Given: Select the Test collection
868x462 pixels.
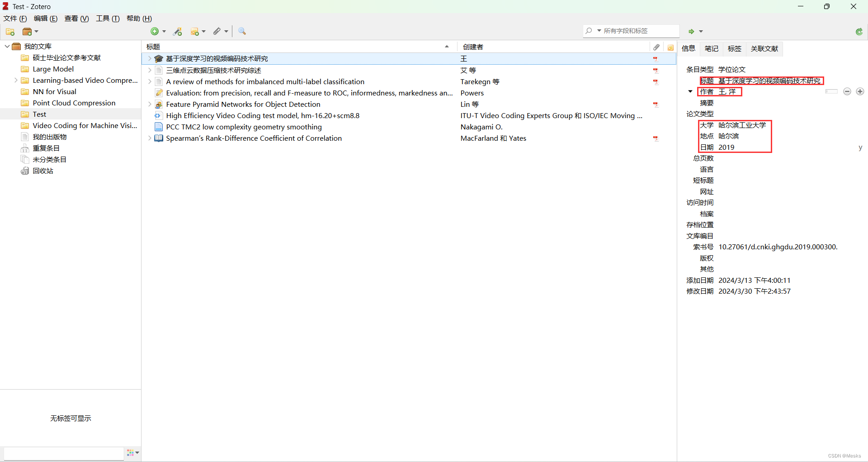Looking at the screenshot, I should click(39, 114).
